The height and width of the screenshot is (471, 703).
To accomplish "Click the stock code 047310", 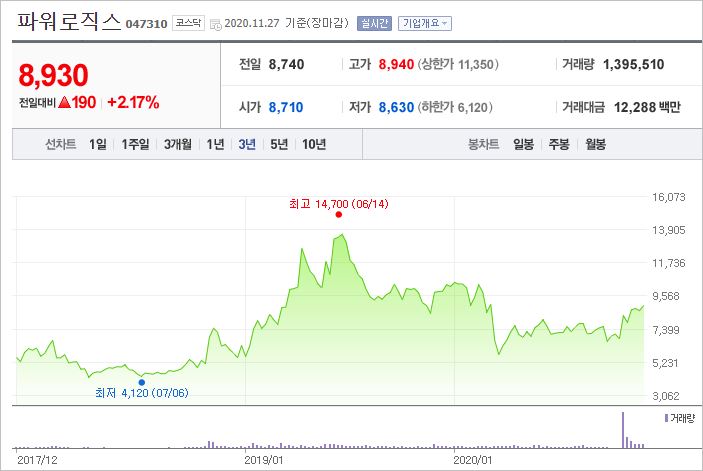I will [x=146, y=24].
